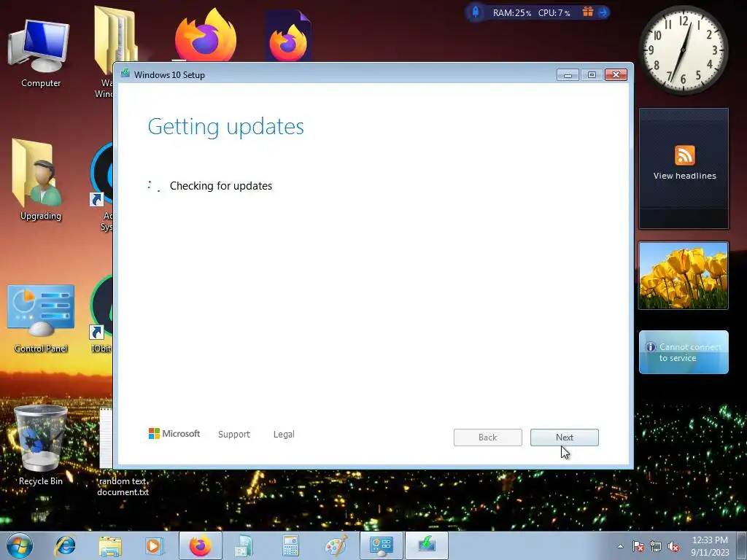Click View headlines in feed gadget
747x560 pixels.
click(684, 176)
